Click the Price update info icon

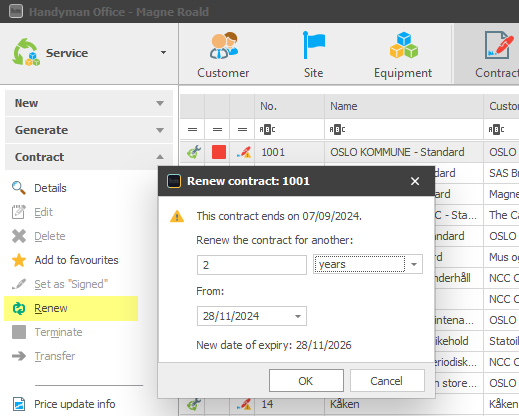19,404
